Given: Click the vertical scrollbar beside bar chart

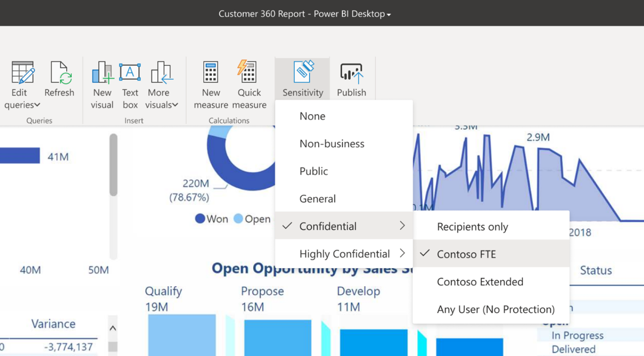Looking at the screenshot, I should [113, 165].
